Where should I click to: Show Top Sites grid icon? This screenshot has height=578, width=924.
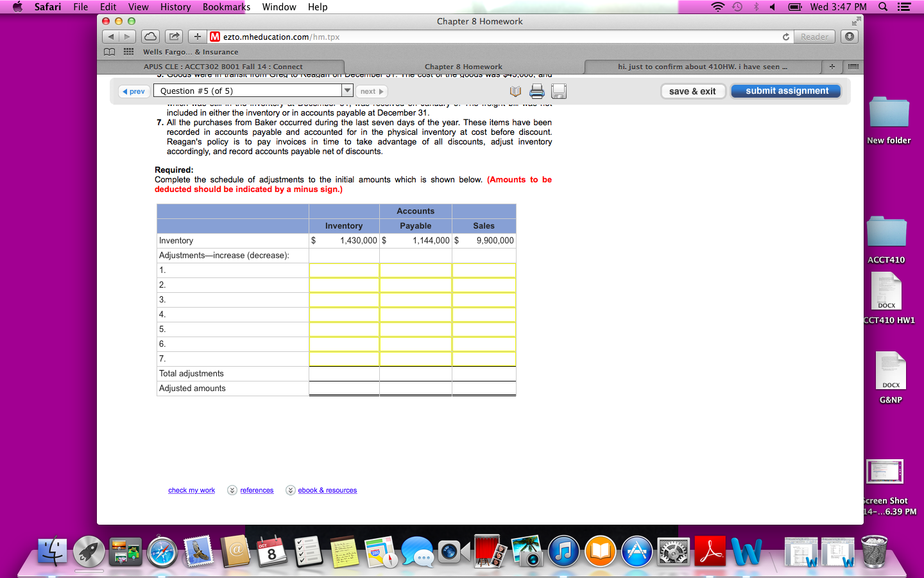click(x=128, y=52)
